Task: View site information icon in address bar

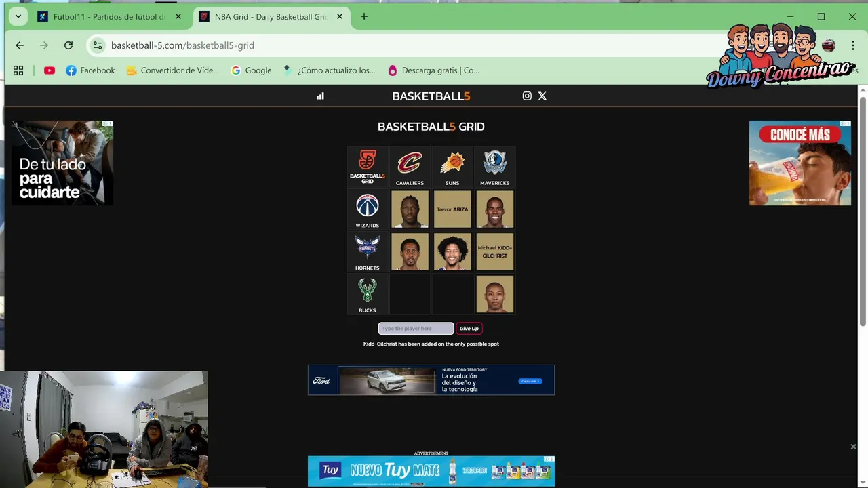Action: [98, 45]
